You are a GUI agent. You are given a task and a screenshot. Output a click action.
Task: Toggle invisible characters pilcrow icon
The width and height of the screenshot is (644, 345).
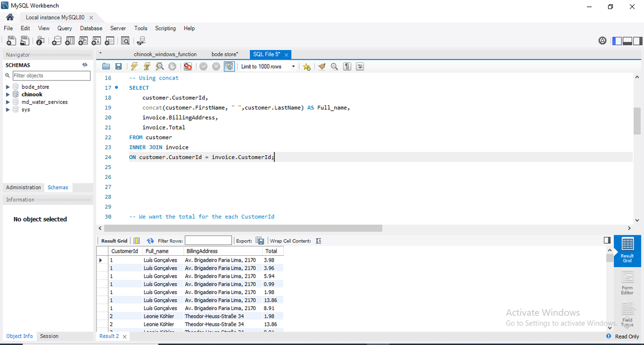pos(347,67)
